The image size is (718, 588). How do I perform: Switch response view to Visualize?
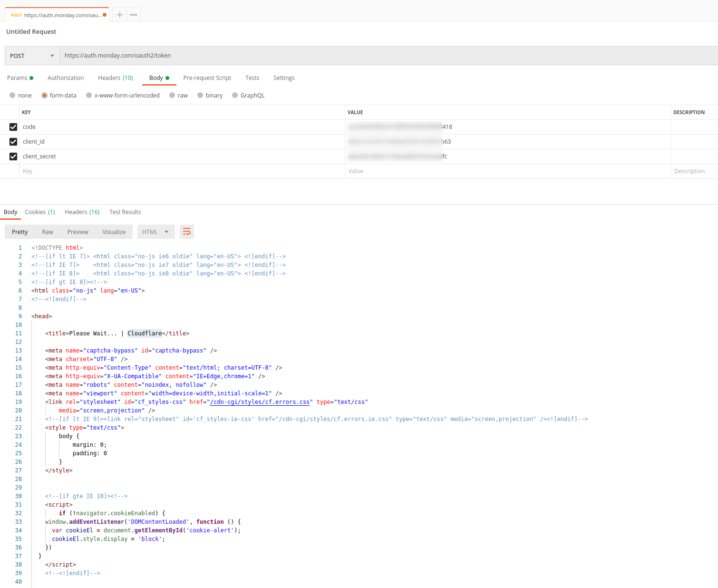click(x=114, y=232)
